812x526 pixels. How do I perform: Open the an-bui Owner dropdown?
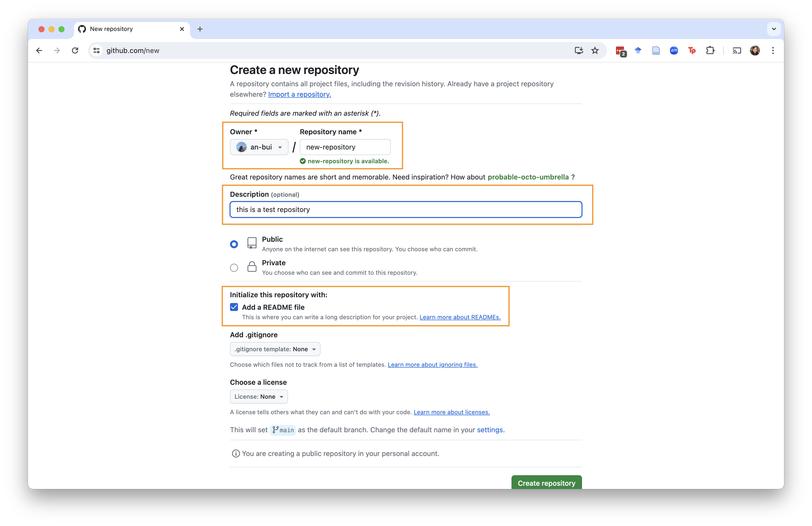pos(259,147)
